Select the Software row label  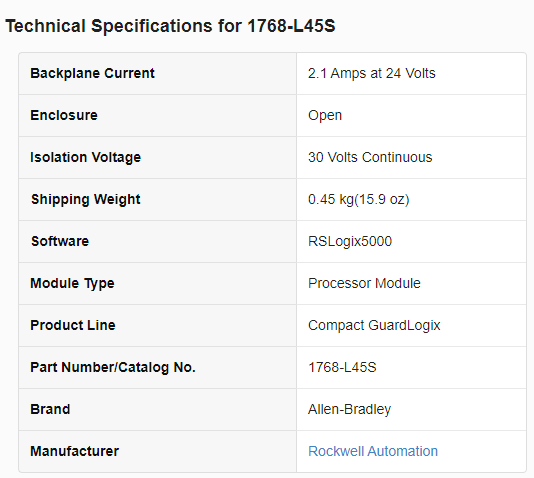click(x=60, y=241)
